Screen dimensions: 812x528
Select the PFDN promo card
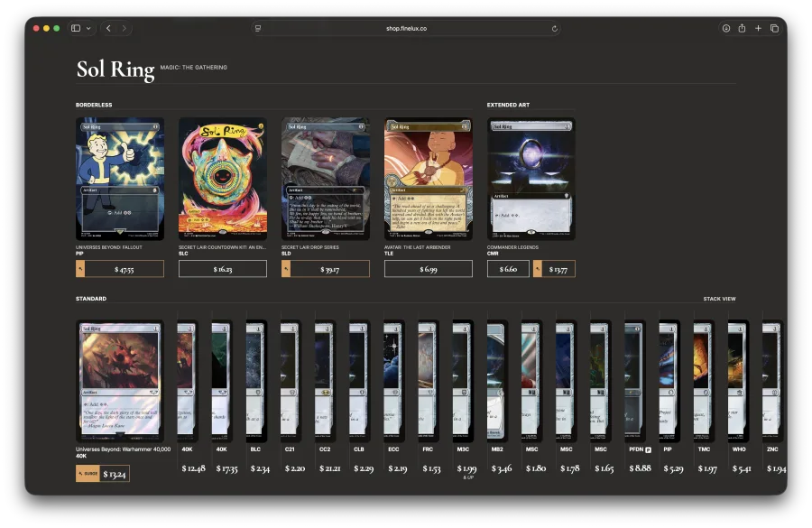tap(635, 380)
